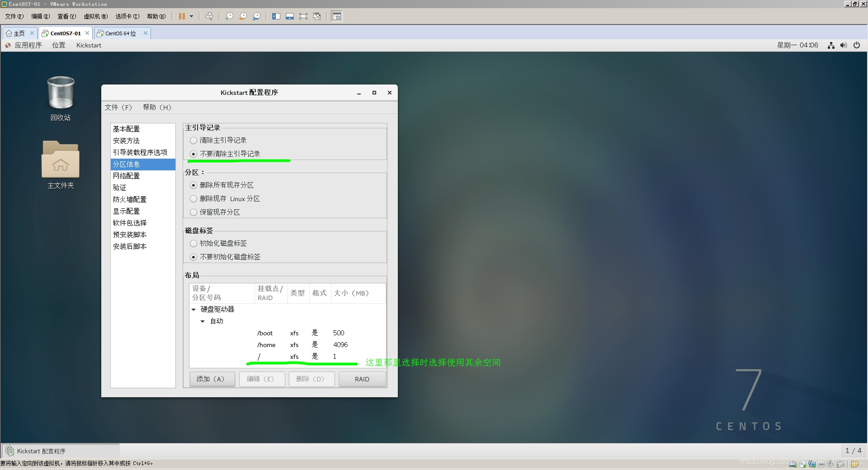Toggle the library sidebar view icon
The height and width of the screenshot is (470, 868).
(x=276, y=16)
